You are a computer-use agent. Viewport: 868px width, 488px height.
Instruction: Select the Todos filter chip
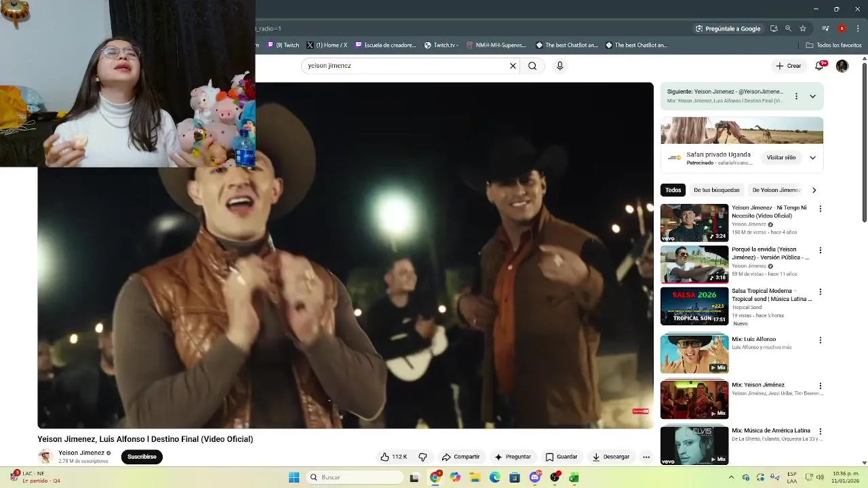tap(673, 190)
